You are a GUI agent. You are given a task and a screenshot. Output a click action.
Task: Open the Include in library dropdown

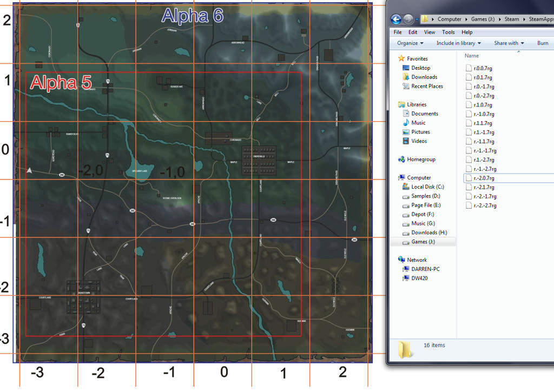[x=459, y=43]
